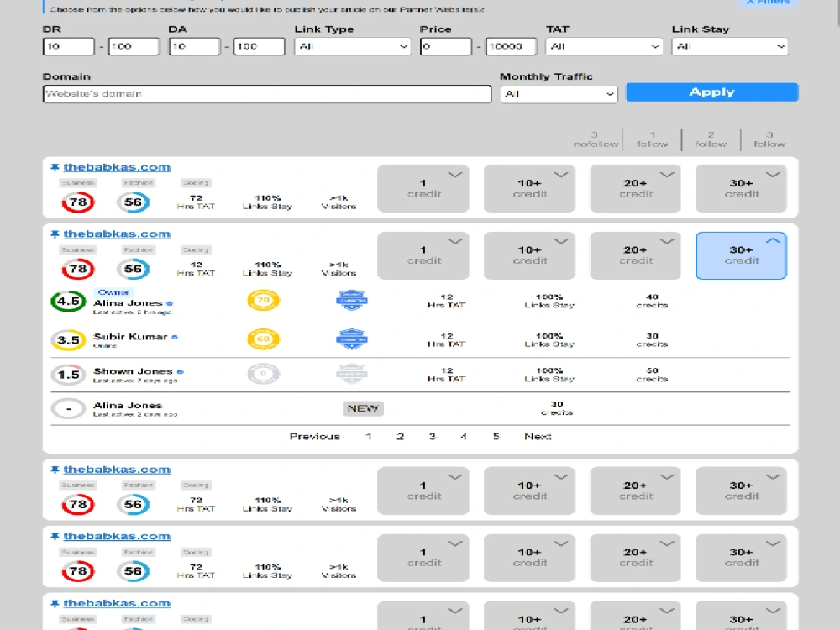Open the TAT filter dropdown
Image resolution: width=840 pixels, height=630 pixels.
[x=604, y=46]
